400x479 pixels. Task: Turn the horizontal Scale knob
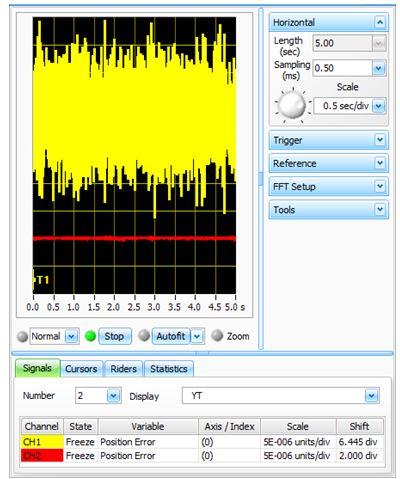pyautogui.click(x=292, y=105)
